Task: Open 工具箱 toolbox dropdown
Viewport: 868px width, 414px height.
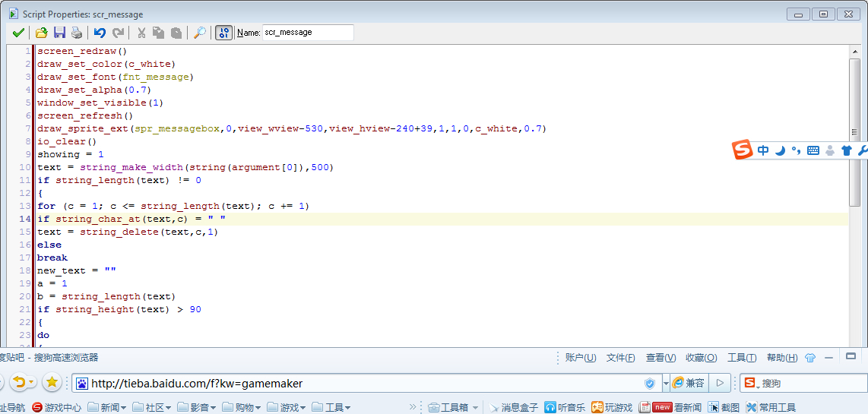Action: tap(453, 408)
